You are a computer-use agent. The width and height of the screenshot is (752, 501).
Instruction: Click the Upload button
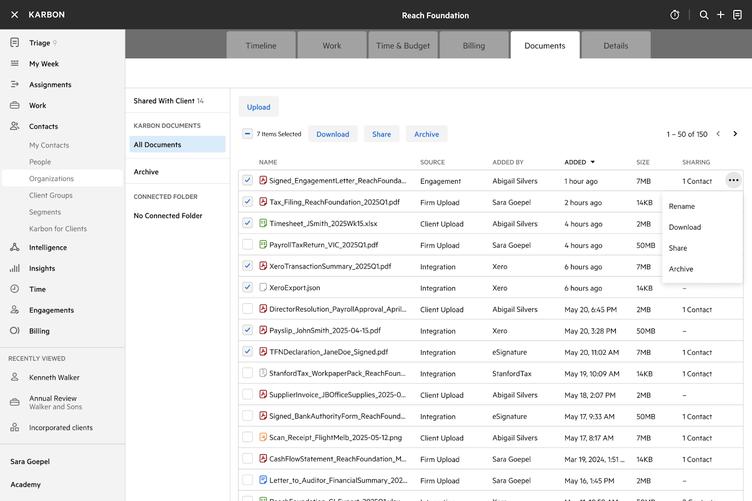tap(259, 107)
